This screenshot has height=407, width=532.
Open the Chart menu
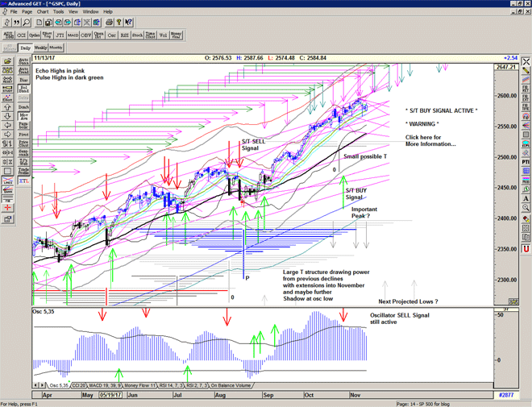click(42, 12)
